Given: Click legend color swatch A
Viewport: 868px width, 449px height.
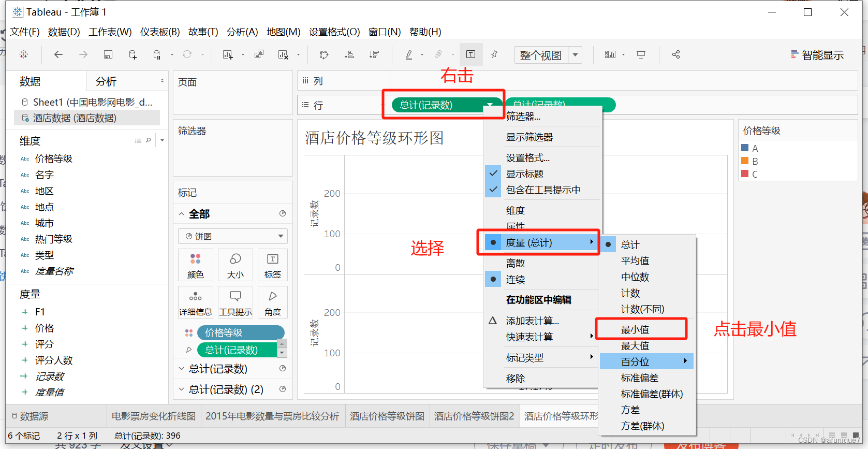Looking at the screenshot, I should (x=745, y=148).
